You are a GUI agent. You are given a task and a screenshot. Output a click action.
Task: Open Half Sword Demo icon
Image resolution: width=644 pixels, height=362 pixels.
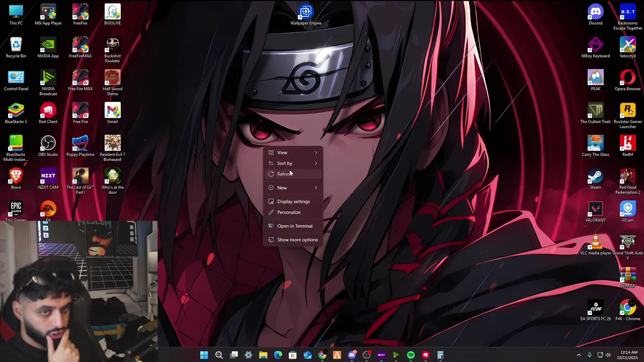[x=113, y=83]
